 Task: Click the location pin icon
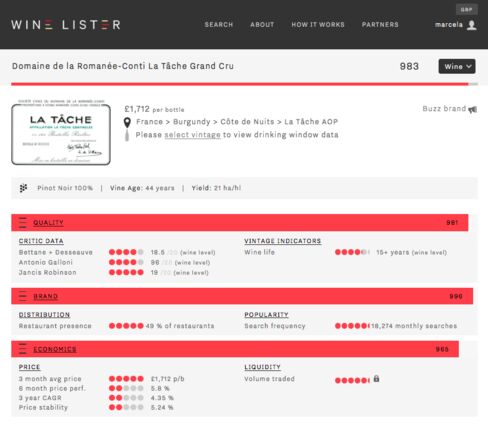click(x=127, y=122)
